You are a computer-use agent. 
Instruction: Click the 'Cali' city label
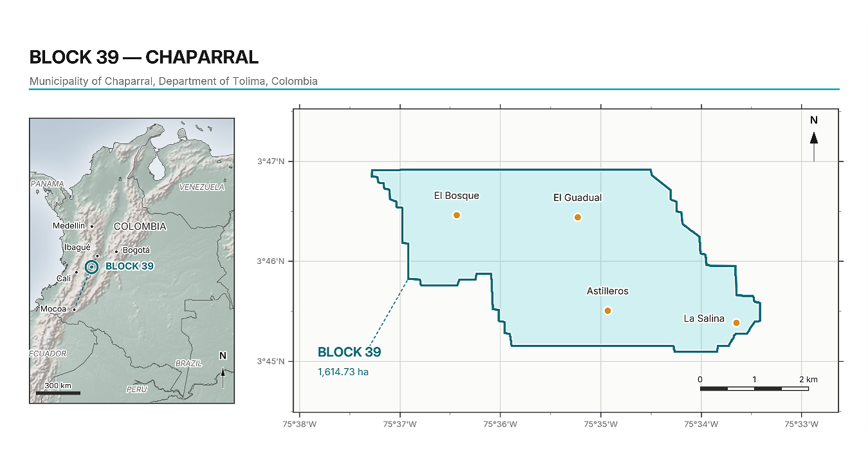tap(64, 279)
